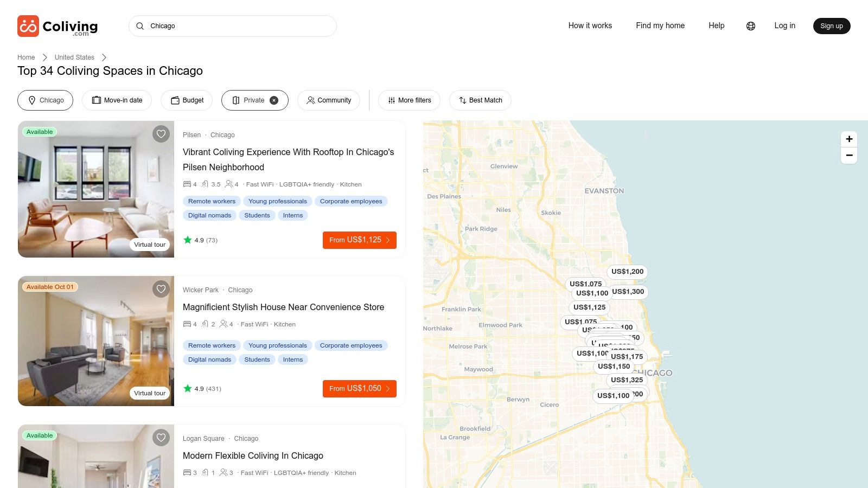Open Magnificient Stylish House listing title
This screenshot has width=868, height=488.
tap(283, 307)
